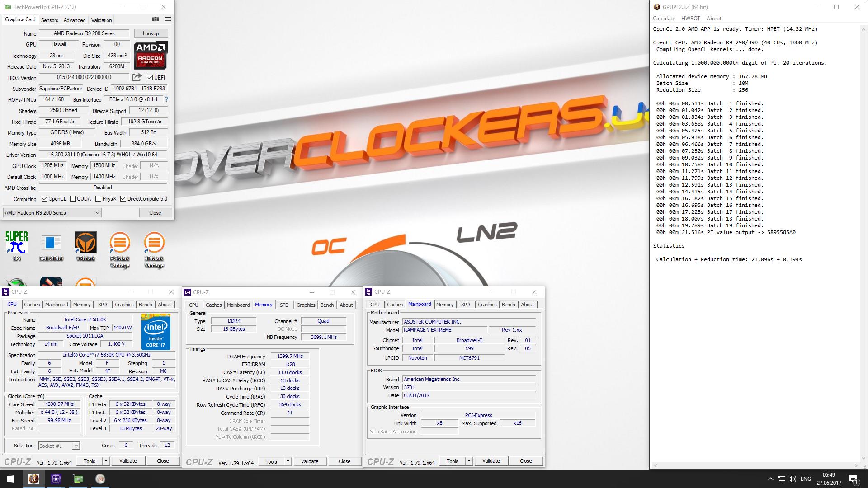Click the BIOS Version field in GPU-Z
Screen dimensions: 868x488
click(x=84, y=78)
